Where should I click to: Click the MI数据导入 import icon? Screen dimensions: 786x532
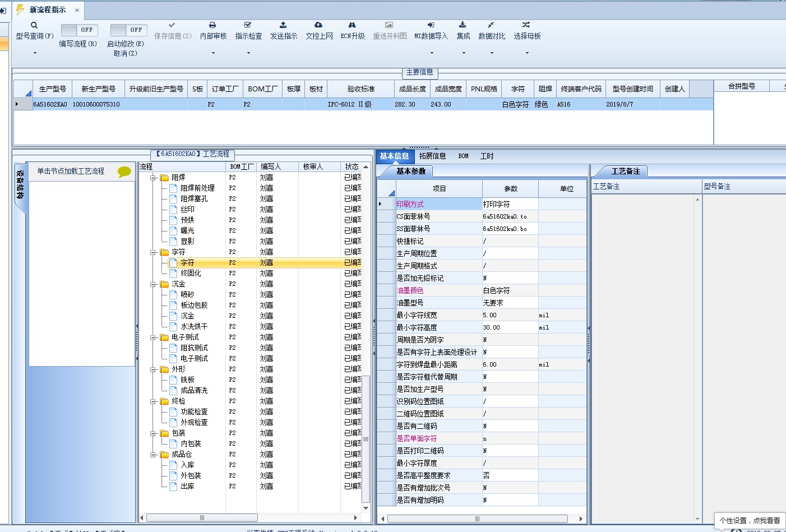pos(431,25)
